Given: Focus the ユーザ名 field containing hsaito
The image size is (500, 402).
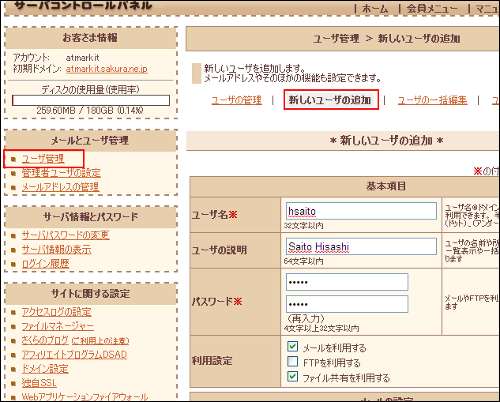Looking at the screenshot, I should tap(361, 211).
